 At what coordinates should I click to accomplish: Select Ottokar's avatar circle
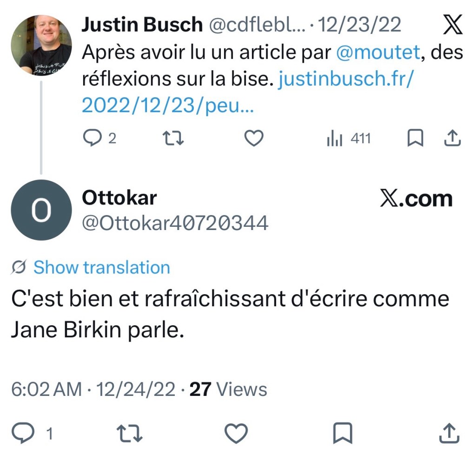coord(41,210)
